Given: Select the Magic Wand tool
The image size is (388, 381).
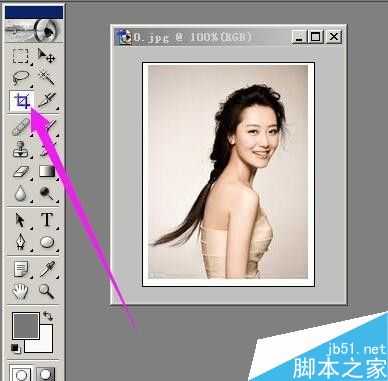Looking at the screenshot, I should [47, 78].
